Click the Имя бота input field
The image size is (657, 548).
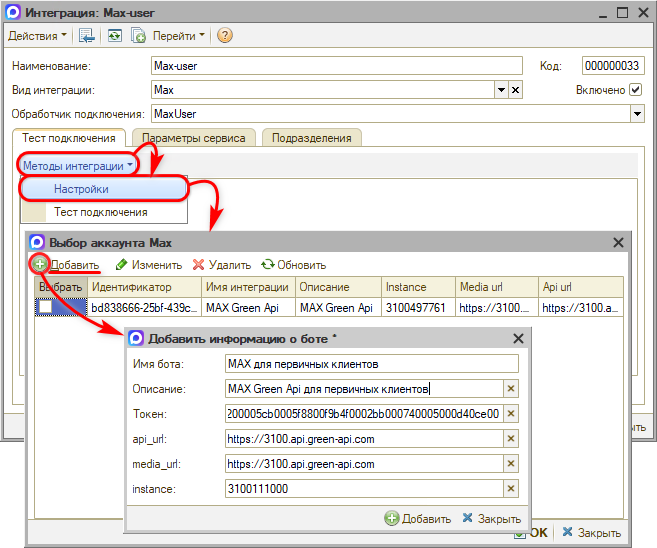click(x=372, y=364)
